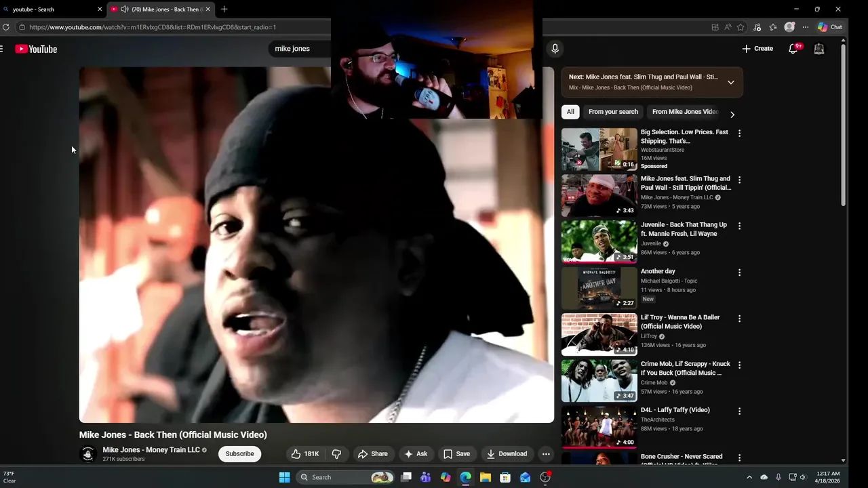
Task: Save the video to a playlist
Action: pos(456,454)
